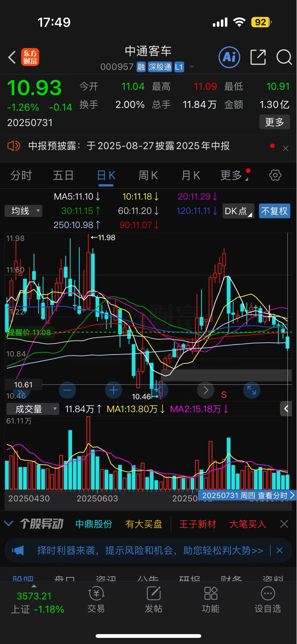The width and height of the screenshot is (297, 644).
Task: Switch to the 月K tab
Action: (x=191, y=176)
